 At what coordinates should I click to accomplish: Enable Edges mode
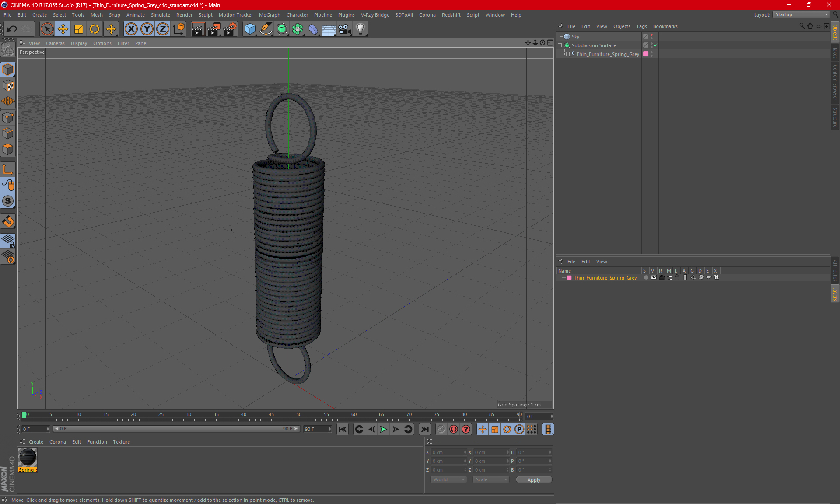[8, 133]
